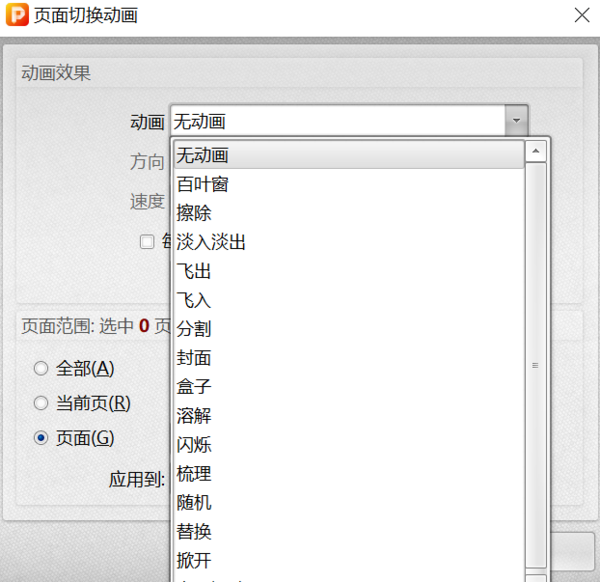Click the dropdown list scrollbar thumb
Viewport: 600px width, 582px height.
tap(536, 366)
